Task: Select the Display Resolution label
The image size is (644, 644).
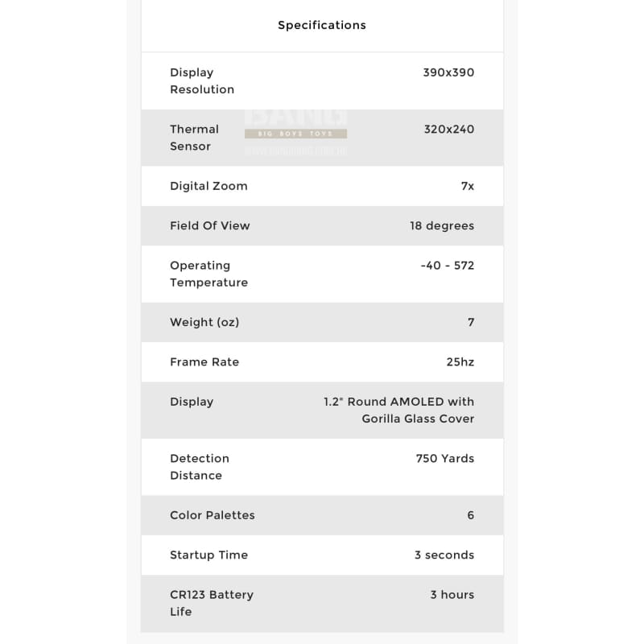Action: [x=202, y=80]
